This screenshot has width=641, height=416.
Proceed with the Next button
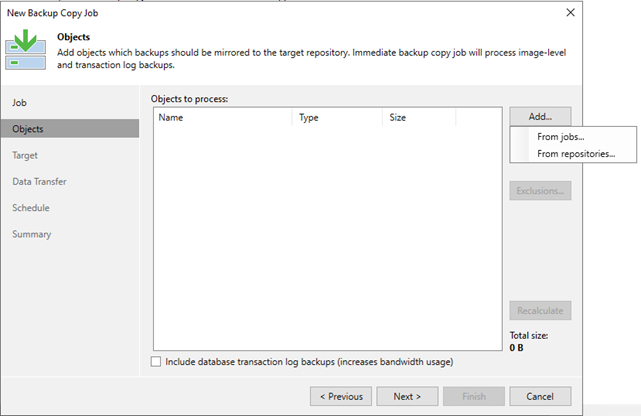pyautogui.click(x=407, y=396)
